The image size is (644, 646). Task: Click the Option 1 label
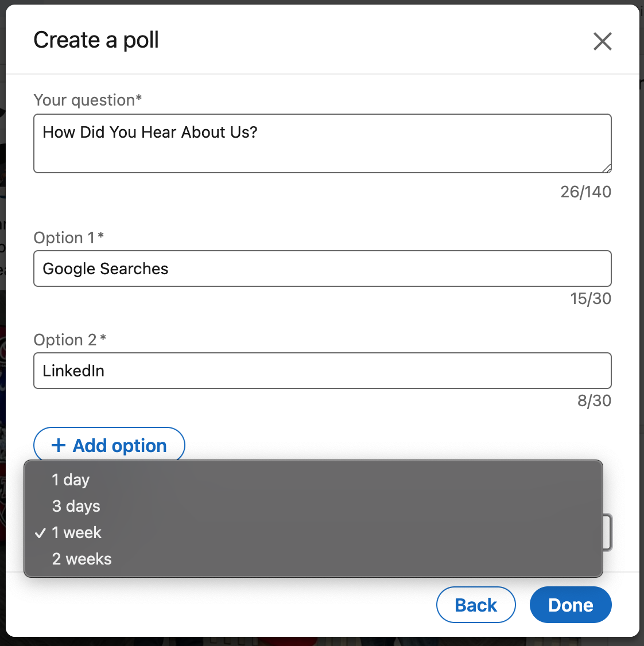(68, 238)
